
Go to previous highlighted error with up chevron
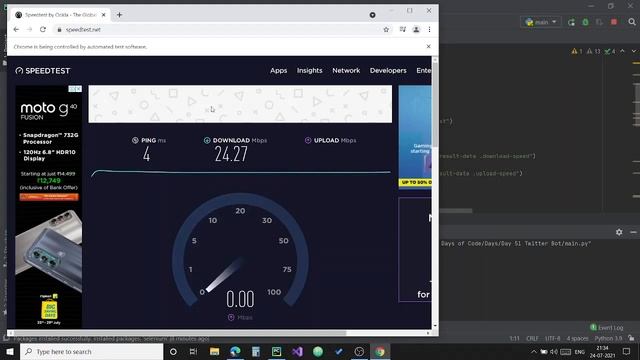622,51
